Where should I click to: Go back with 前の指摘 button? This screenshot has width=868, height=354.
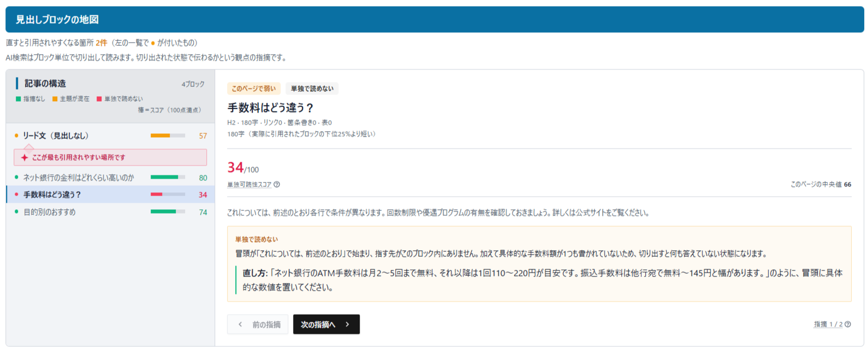(x=258, y=324)
